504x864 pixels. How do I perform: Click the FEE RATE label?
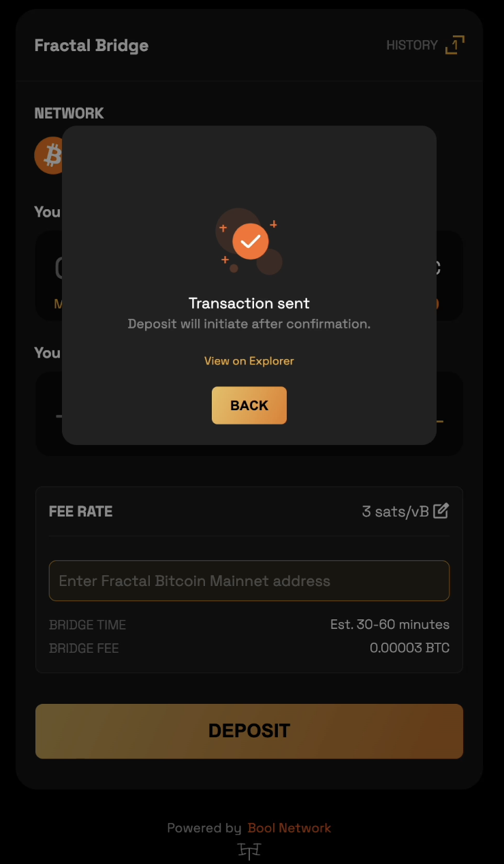pyautogui.click(x=80, y=511)
